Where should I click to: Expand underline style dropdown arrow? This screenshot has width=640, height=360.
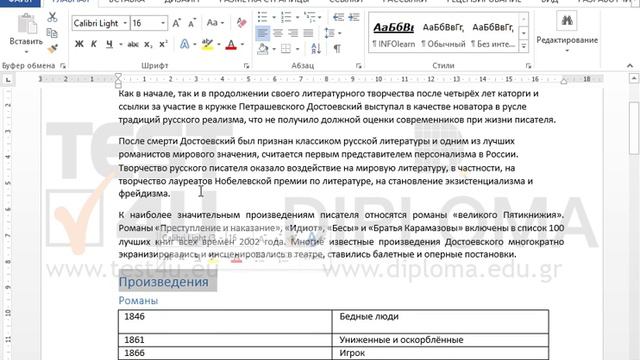point(121,44)
